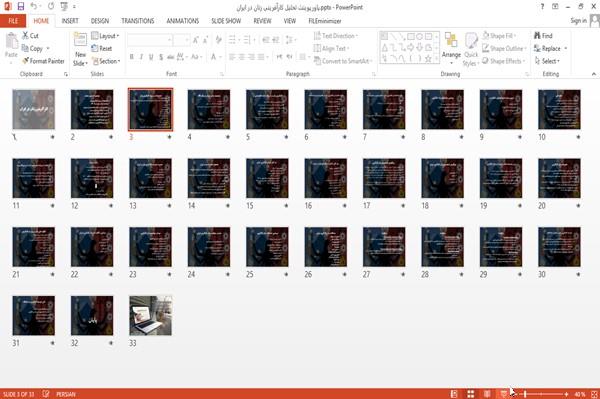Switch to the DESIGN tab
This screenshot has width=600, height=399.
point(100,21)
